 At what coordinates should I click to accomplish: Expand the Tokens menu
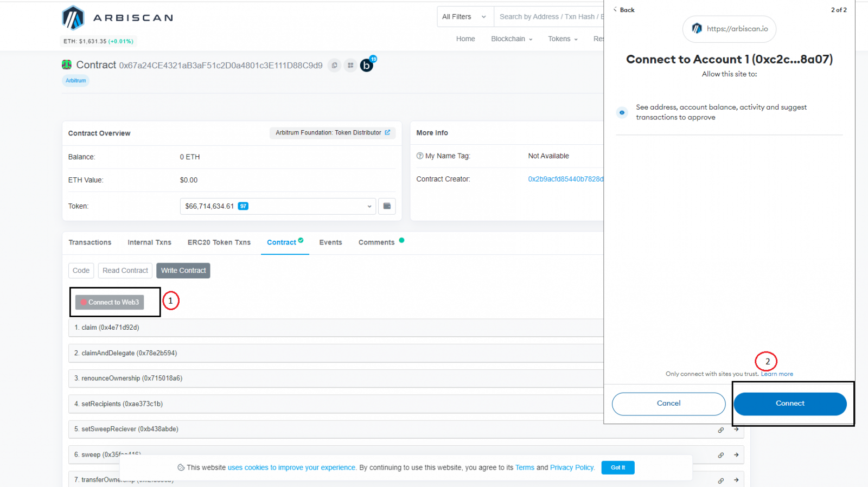point(563,39)
